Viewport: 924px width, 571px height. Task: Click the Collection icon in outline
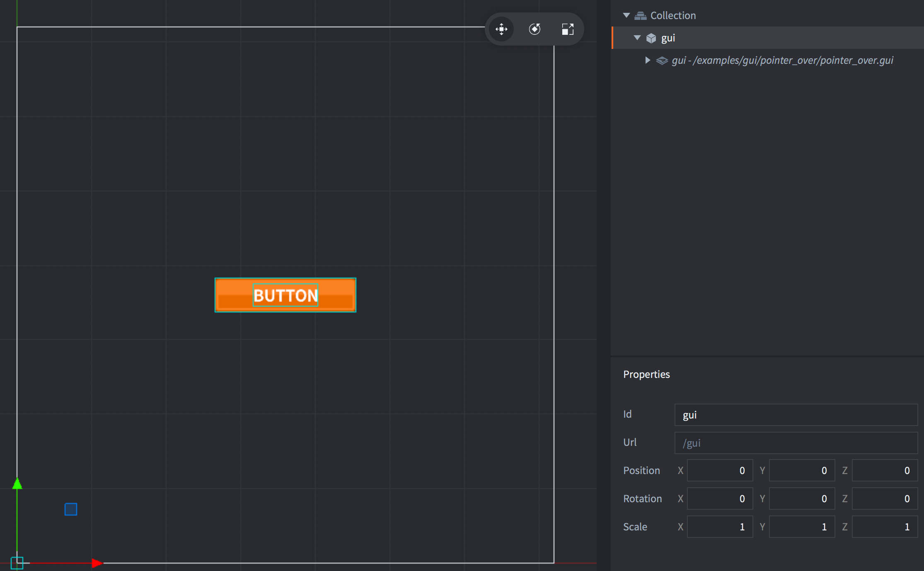pyautogui.click(x=640, y=16)
